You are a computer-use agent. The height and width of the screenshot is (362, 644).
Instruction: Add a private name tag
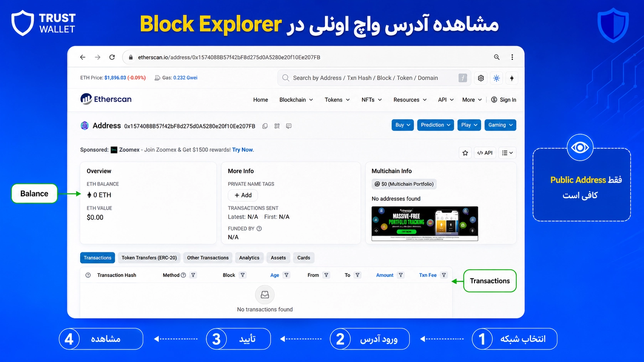243,195
